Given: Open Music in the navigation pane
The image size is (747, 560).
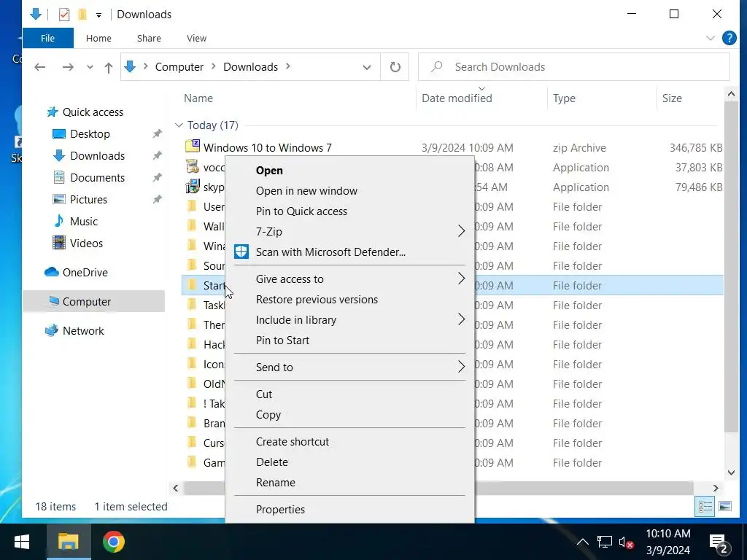Looking at the screenshot, I should [x=84, y=222].
